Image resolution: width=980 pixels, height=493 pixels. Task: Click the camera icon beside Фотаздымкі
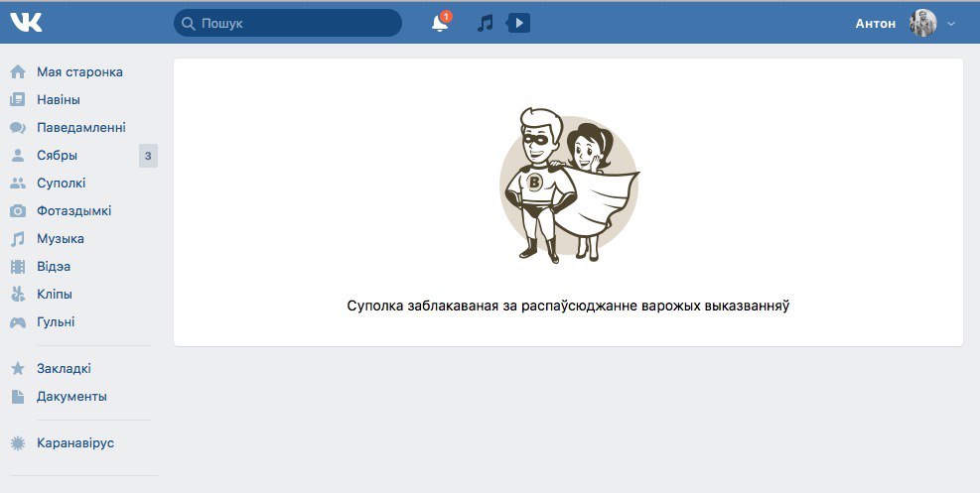(x=18, y=211)
